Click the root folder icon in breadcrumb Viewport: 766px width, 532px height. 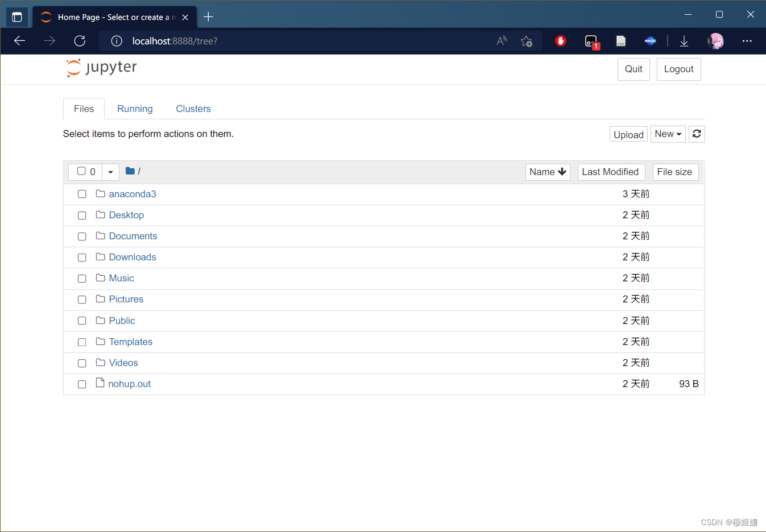click(x=130, y=171)
